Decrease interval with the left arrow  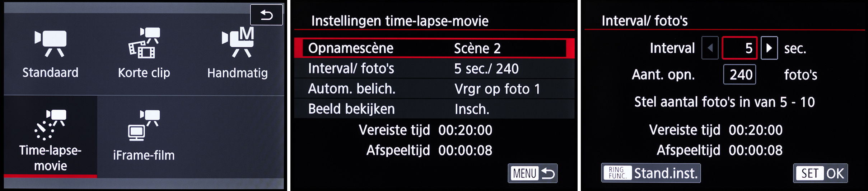pyautogui.click(x=710, y=48)
